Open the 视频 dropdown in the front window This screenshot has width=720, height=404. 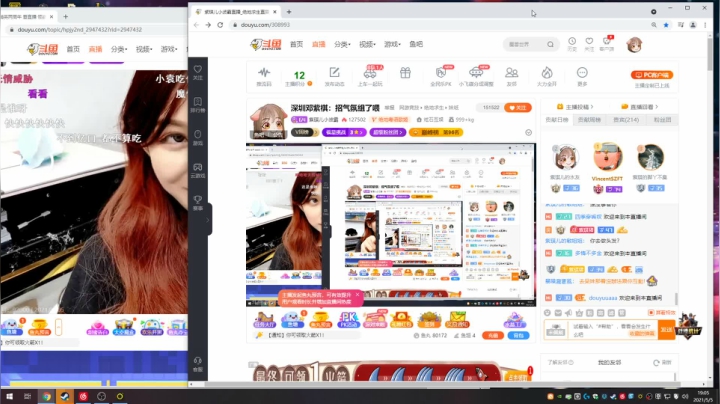pyautogui.click(x=367, y=45)
